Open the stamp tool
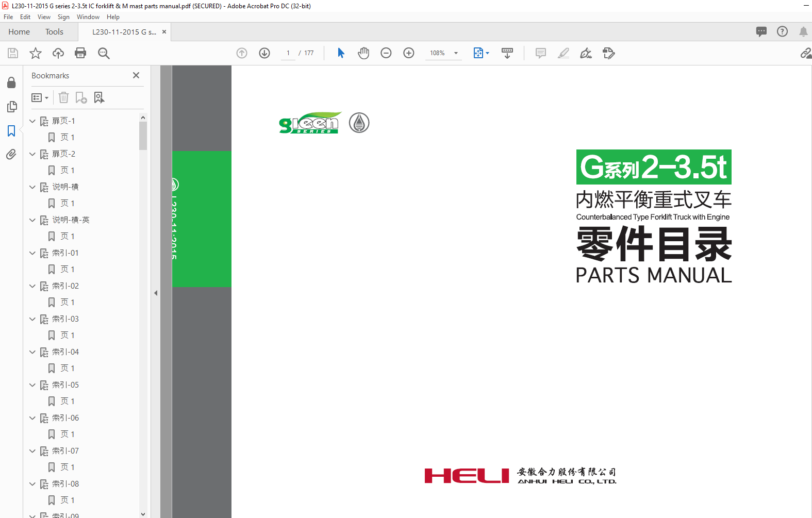The width and height of the screenshot is (812, 518). point(609,53)
